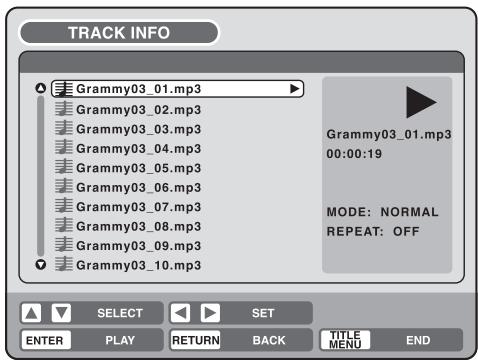
Task: Click the track list vertical scrollbar
Action: (41, 176)
